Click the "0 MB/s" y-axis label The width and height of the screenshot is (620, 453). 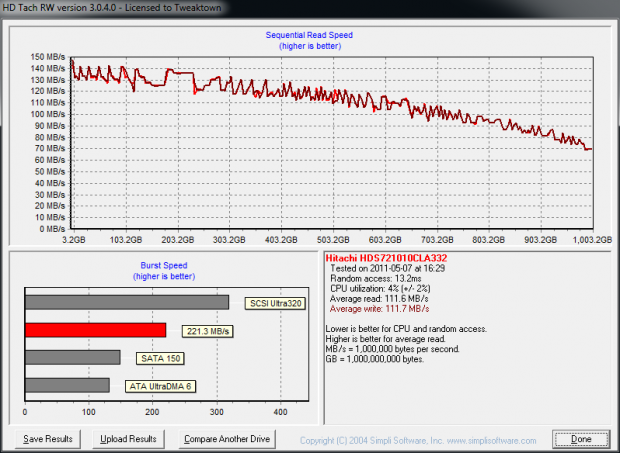click(52, 229)
